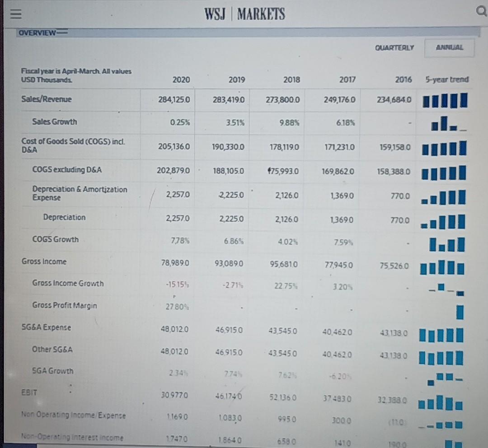Click the Sales/Revenue 5-year trend sparkline
This screenshot has height=448, width=488.
[444, 100]
